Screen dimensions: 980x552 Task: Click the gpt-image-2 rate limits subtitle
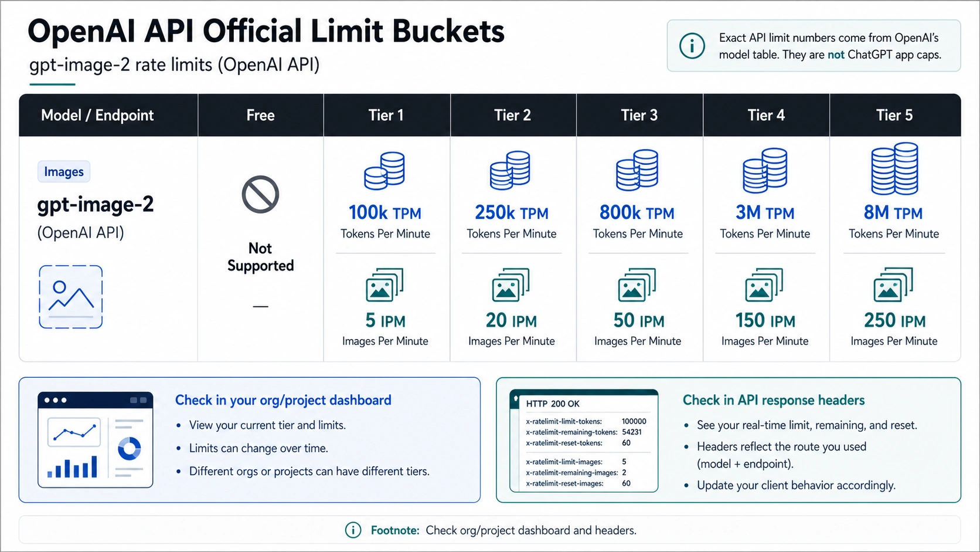pos(175,65)
